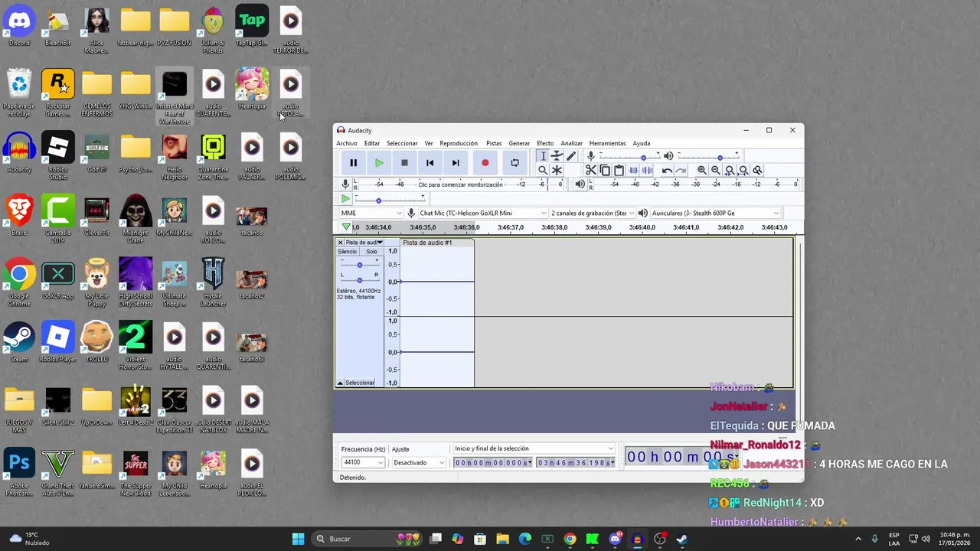Click the Seleccionar track button

(x=360, y=383)
